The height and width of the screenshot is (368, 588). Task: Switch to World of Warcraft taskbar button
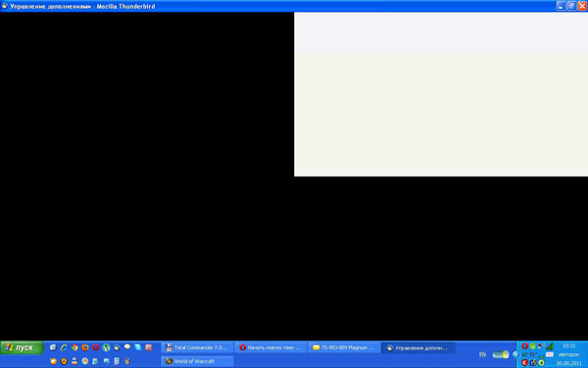click(x=197, y=361)
